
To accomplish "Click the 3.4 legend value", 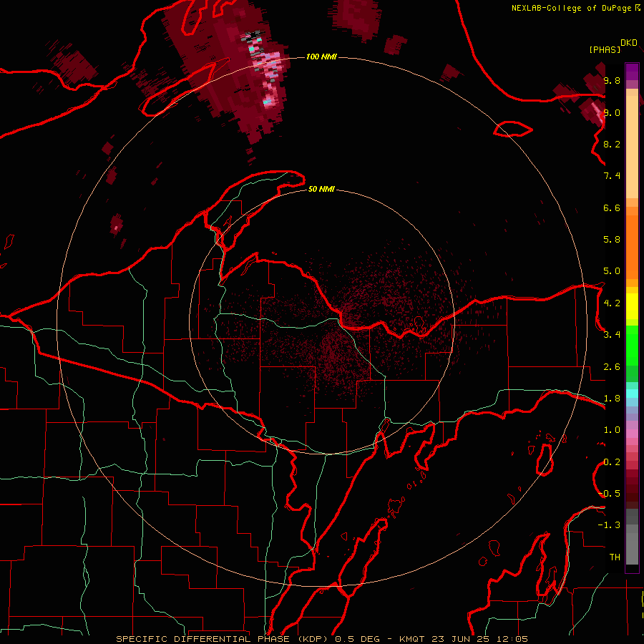I will tap(612, 335).
